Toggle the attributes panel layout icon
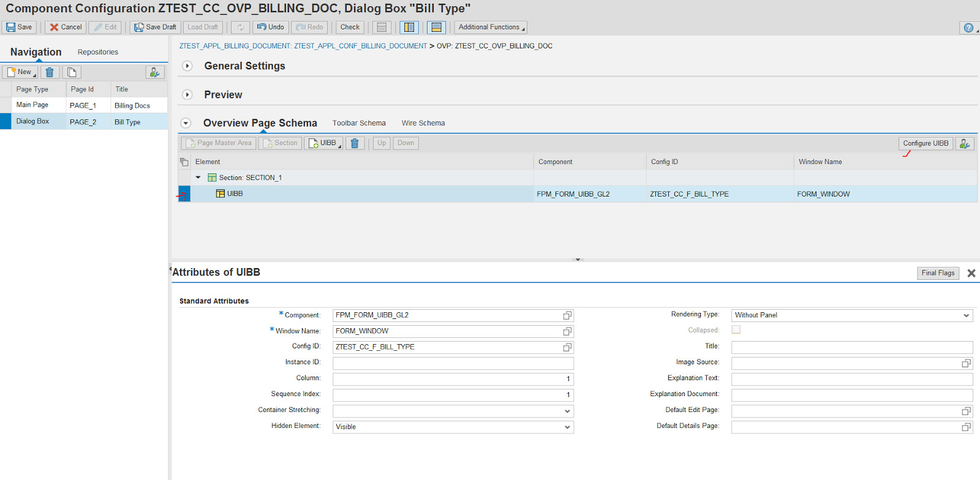 pyautogui.click(x=436, y=28)
